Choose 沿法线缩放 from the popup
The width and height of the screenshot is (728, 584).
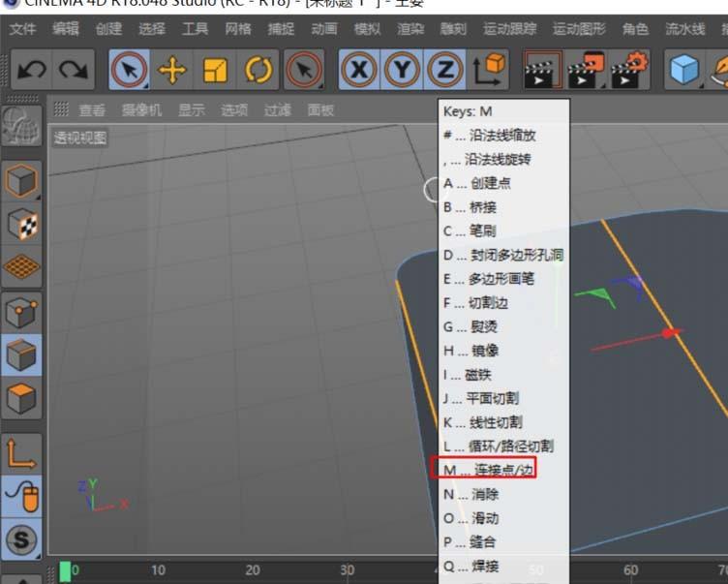[x=503, y=136]
